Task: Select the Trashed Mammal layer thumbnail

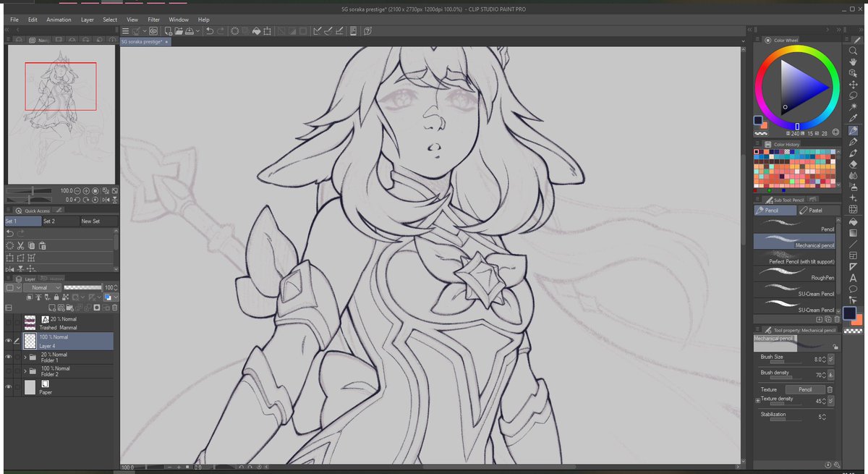Action: click(x=30, y=323)
